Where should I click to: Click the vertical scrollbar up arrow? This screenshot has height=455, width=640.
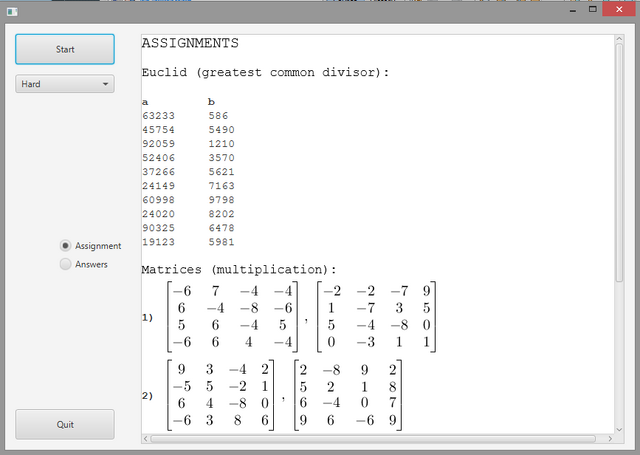(x=619, y=39)
